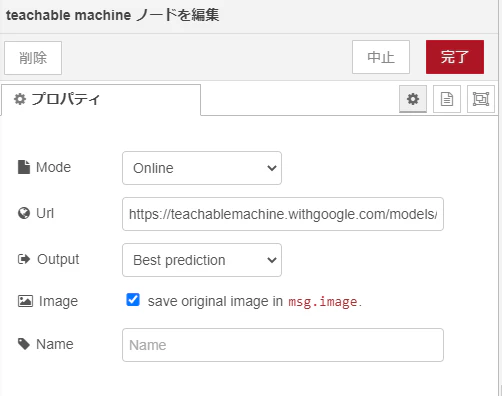The height and width of the screenshot is (396, 502).
Task: Click the tag icon beside Name
Action: point(24,344)
